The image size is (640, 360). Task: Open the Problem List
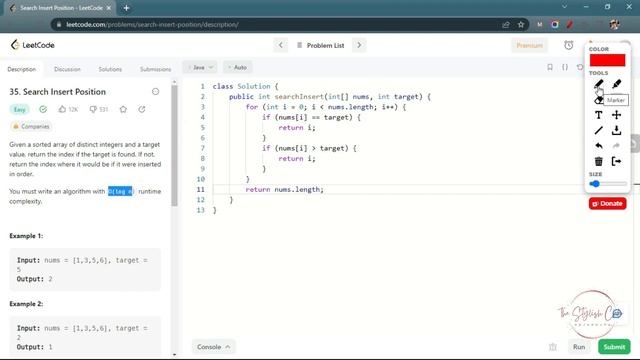[x=321, y=45]
